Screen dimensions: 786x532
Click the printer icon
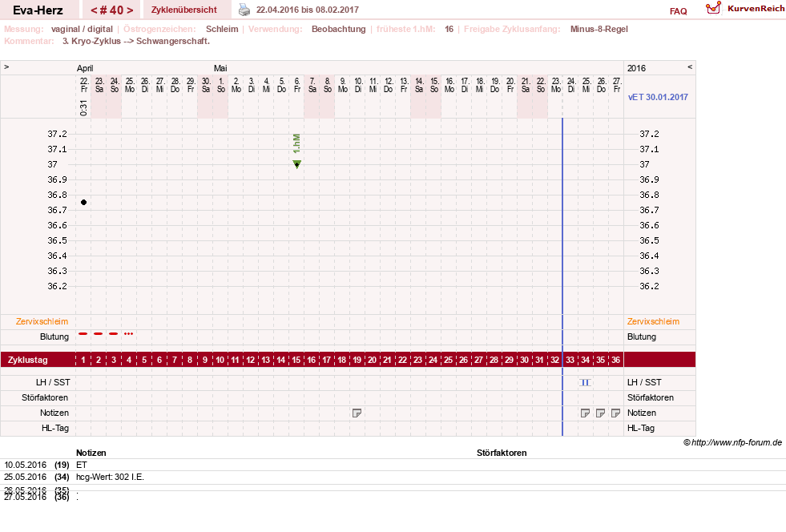244,10
